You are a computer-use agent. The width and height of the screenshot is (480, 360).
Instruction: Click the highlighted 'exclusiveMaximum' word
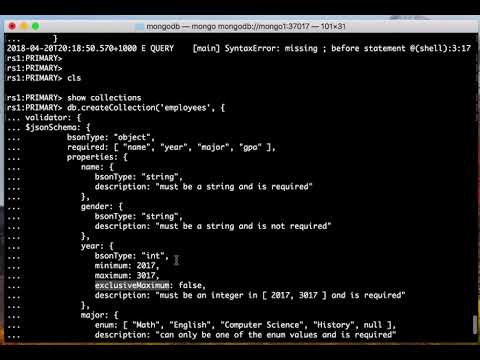[132, 285]
